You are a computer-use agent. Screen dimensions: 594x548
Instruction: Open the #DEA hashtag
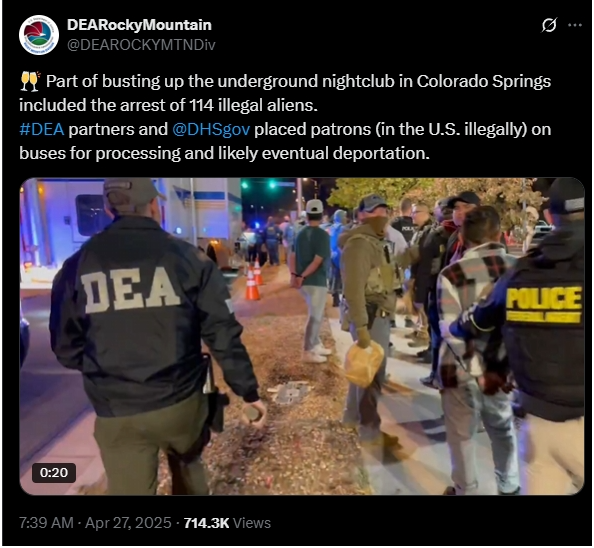tap(42, 130)
